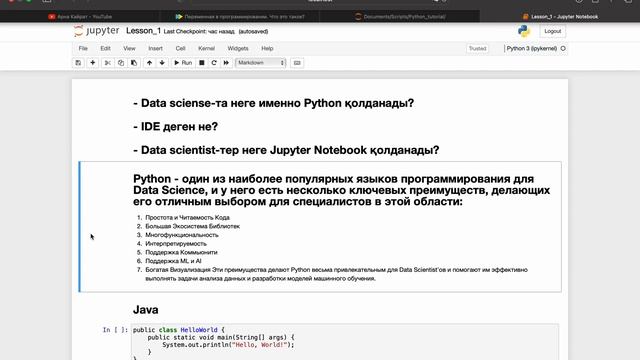Click inside the Java HelloWorld code cell

pos(345,343)
